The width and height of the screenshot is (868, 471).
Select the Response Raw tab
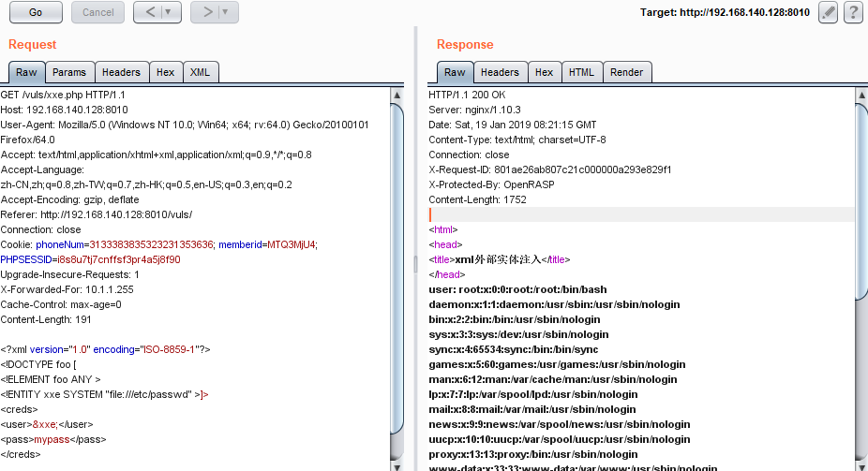pos(455,72)
